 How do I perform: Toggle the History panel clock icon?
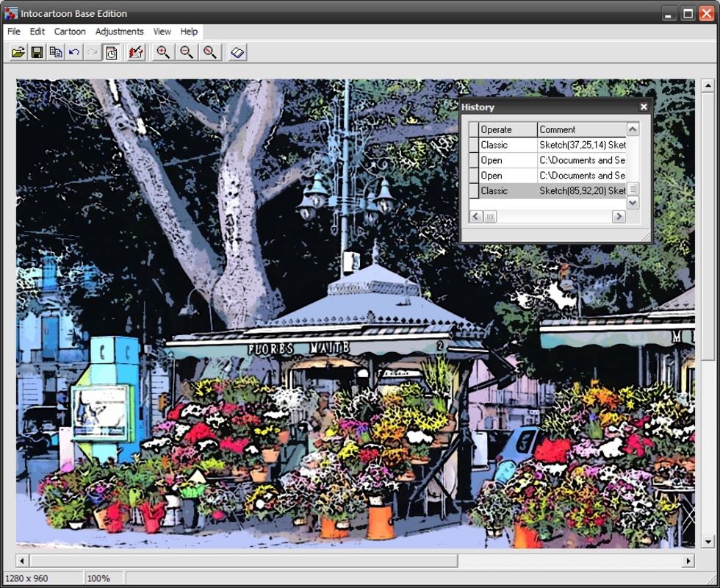(x=112, y=52)
